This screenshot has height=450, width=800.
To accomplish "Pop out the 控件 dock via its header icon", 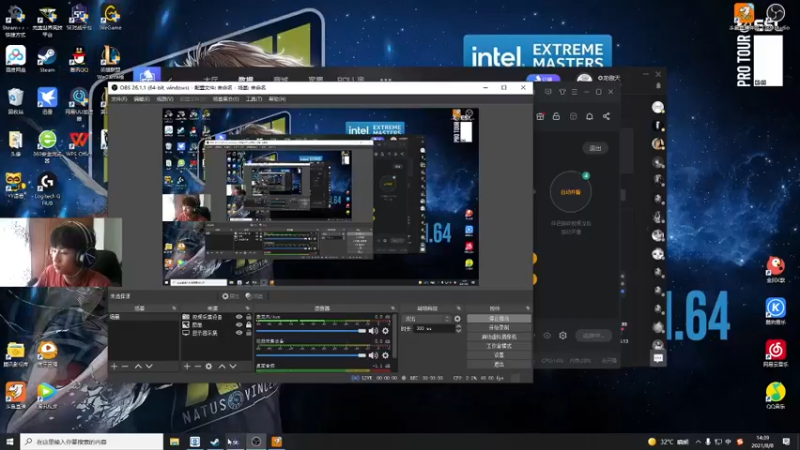I will coord(528,308).
